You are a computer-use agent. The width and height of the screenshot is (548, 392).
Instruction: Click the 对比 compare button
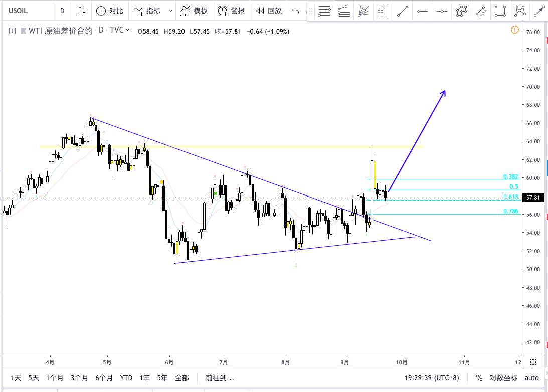coord(110,11)
